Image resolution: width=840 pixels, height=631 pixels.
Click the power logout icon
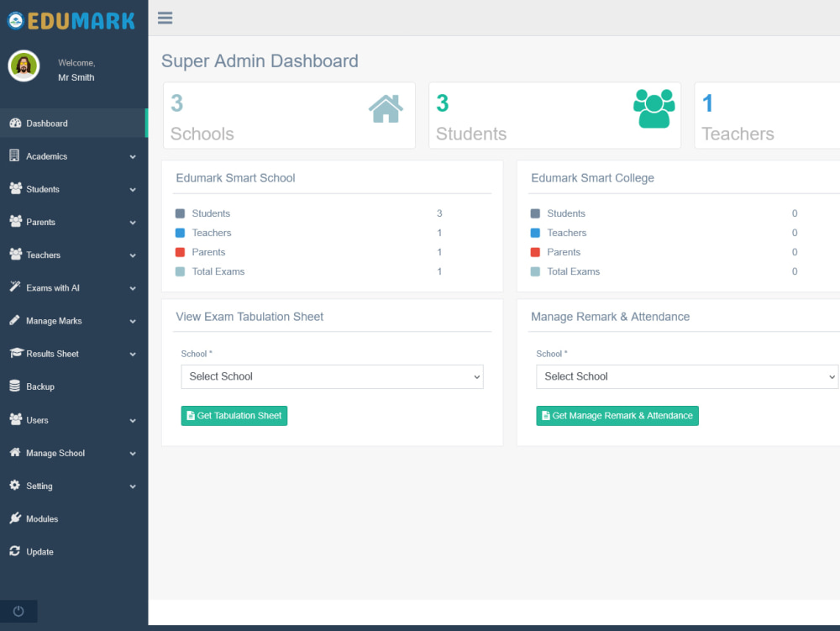18,611
